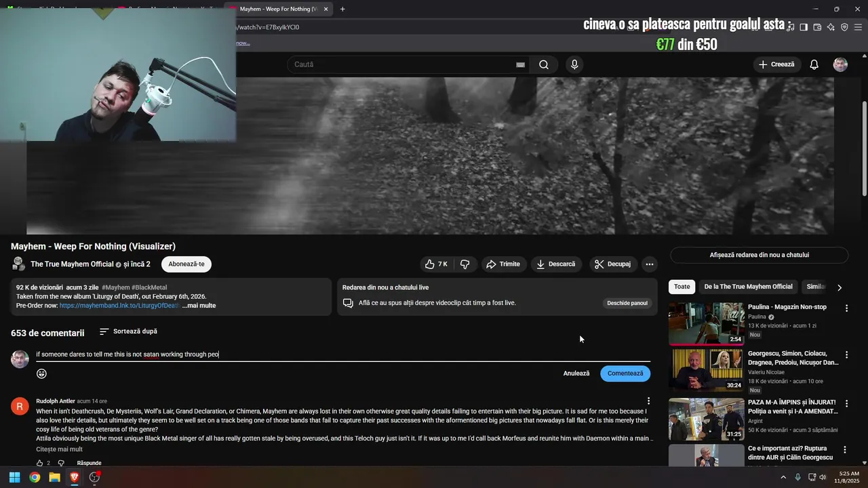868x488 pixels.
Task: Open the Trimite share button
Action: (x=503, y=264)
